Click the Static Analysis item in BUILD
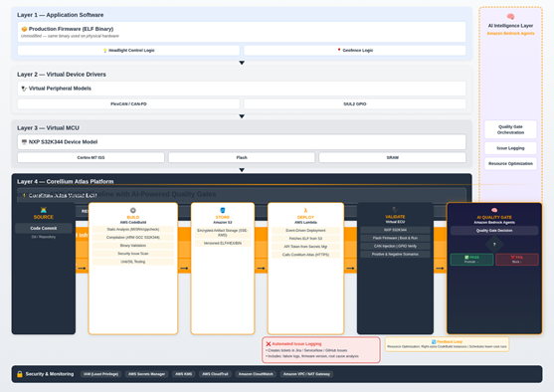554x392 pixels. pyautogui.click(x=133, y=230)
